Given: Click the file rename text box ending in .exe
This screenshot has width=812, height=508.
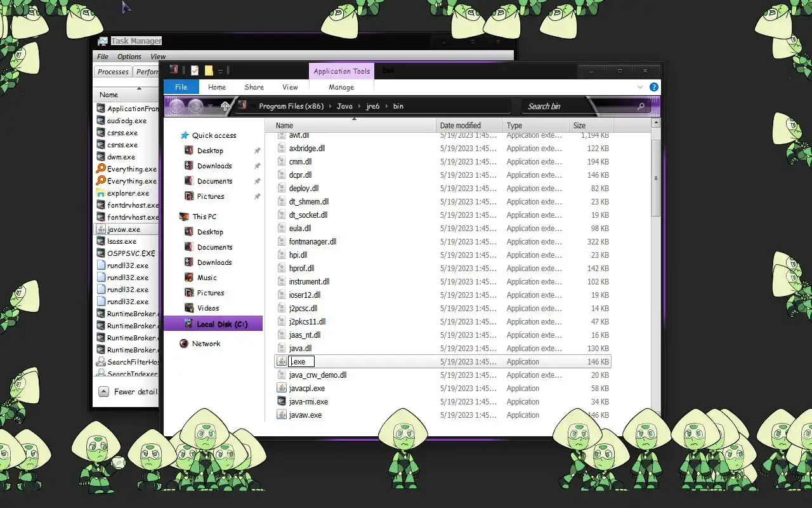Looking at the screenshot, I should pyautogui.click(x=301, y=361).
